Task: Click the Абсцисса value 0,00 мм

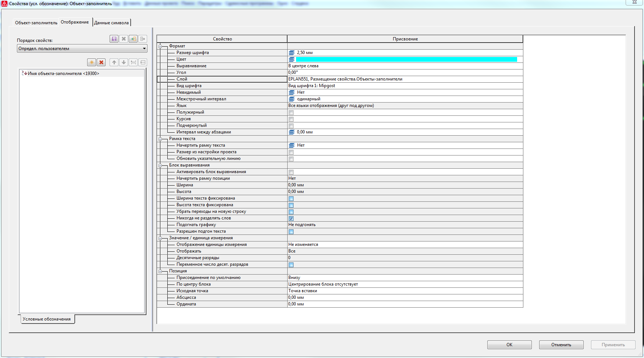Action: click(405, 297)
